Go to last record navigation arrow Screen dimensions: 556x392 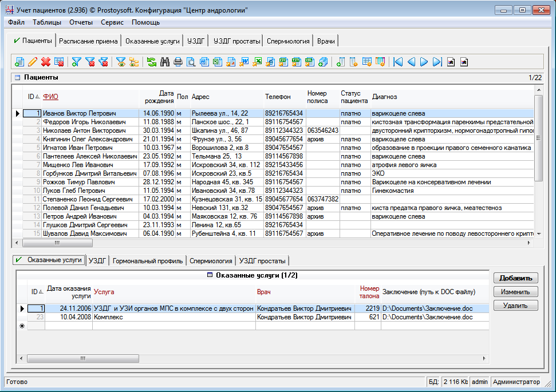pyautogui.click(x=437, y=62)
